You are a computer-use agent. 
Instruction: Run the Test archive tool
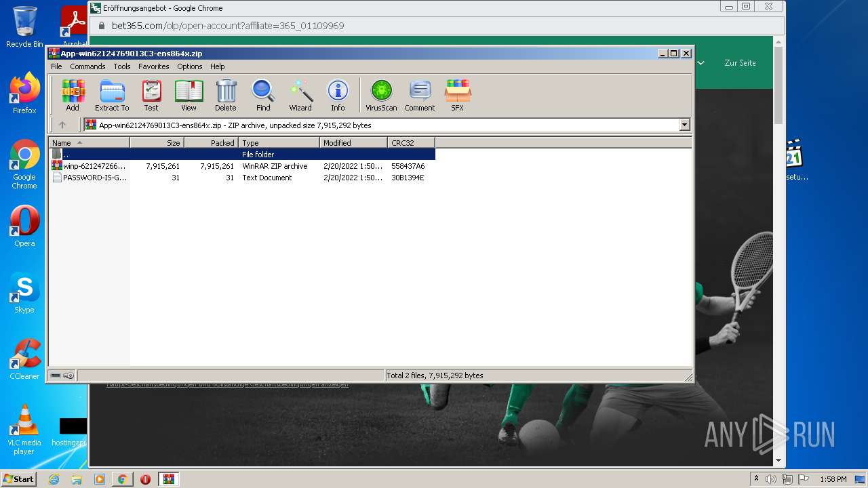tap(151, 96)
